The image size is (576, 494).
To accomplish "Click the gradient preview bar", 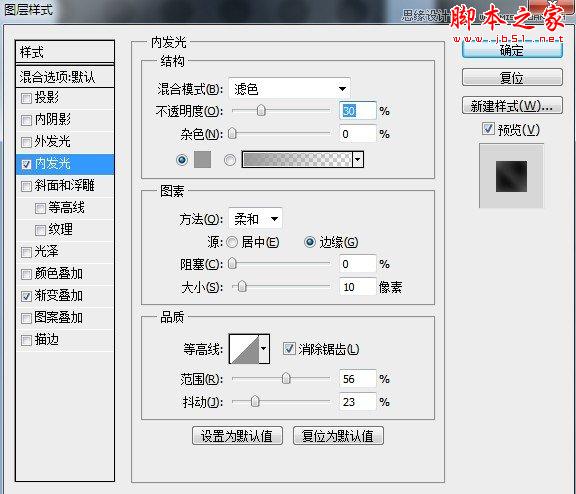I will [x=297, y=159].
